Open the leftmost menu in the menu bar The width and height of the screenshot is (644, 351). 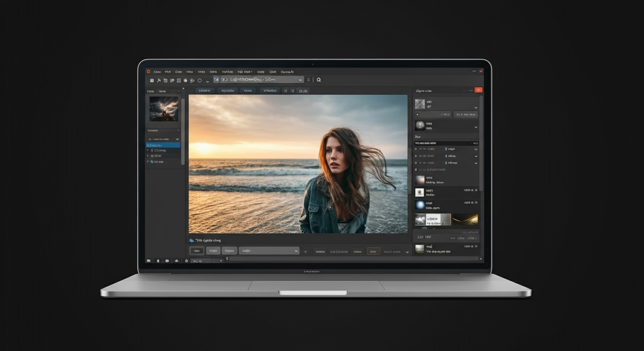[157, 71]
